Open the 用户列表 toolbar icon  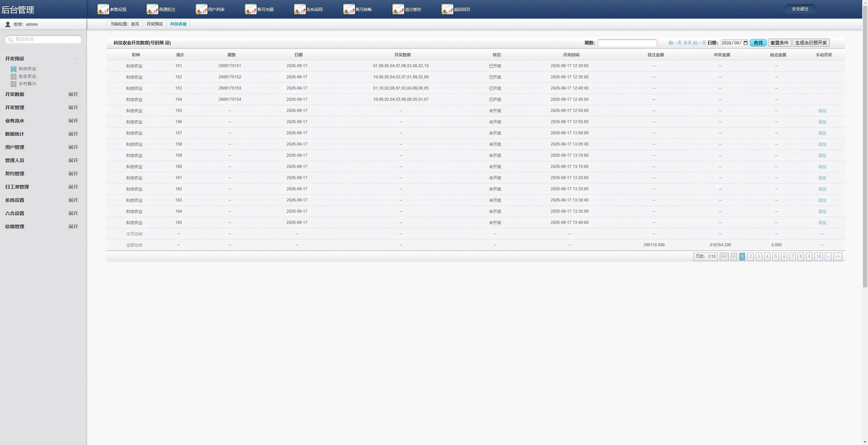pos(201,9)
